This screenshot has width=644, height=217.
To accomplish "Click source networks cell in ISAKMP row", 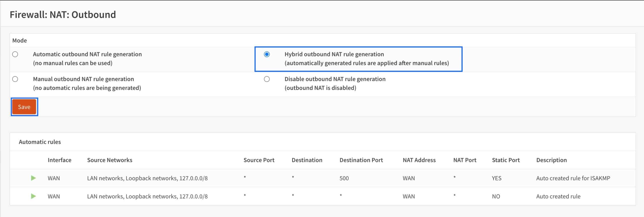I will [147, 178].
